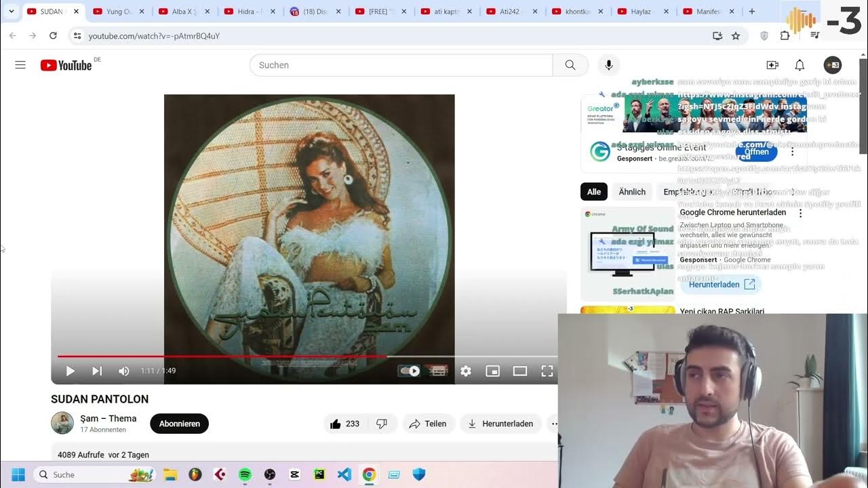
Task: Enter fullscreen in the video player
Action: pos(547,371)
